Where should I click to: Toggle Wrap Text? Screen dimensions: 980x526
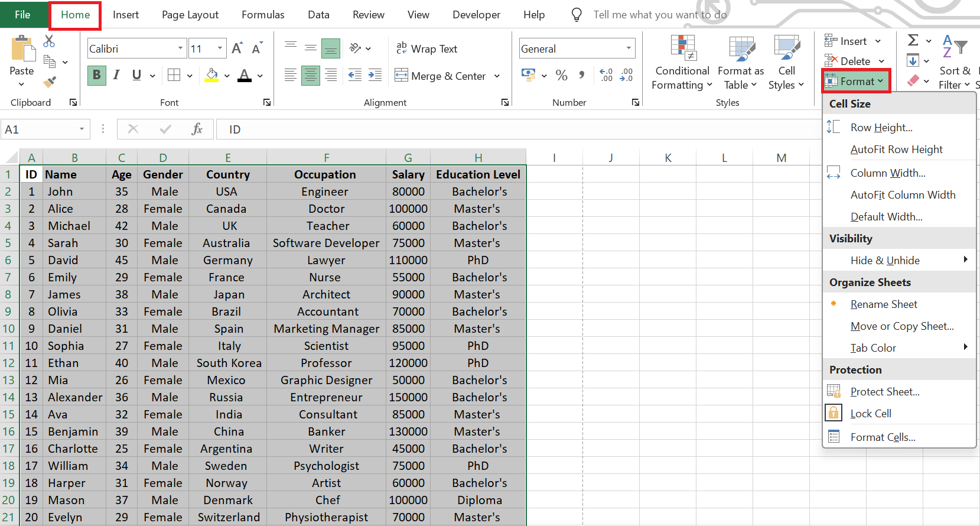[426, 48]
